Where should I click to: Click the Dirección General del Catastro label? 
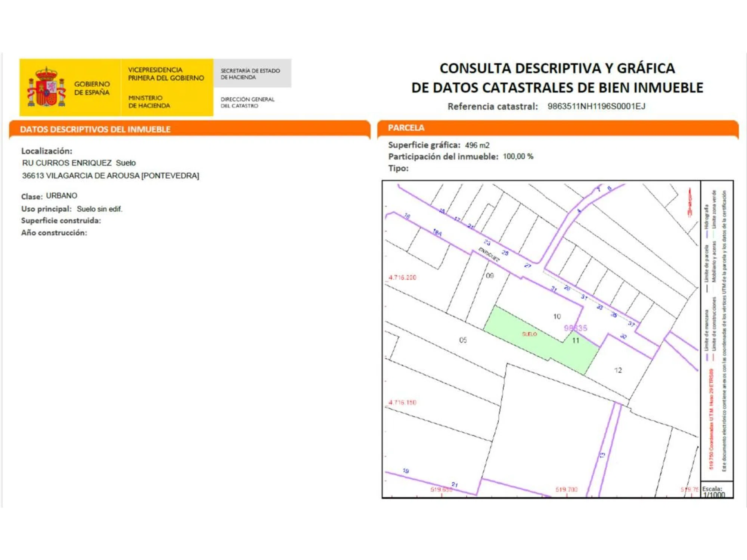pyautogui.click(x=247, y=102)
